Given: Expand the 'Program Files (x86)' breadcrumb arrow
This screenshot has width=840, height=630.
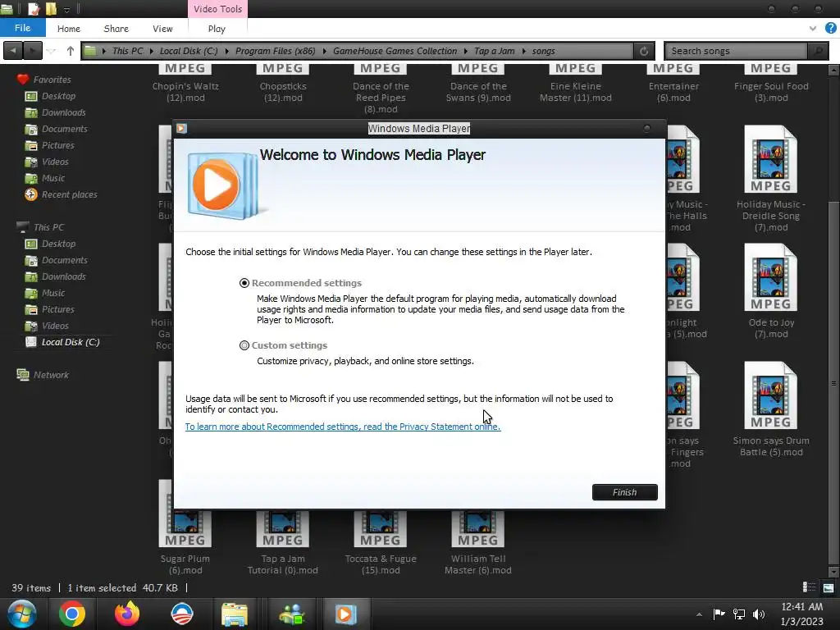Looking at the screenshot, I should coord(325,51).
